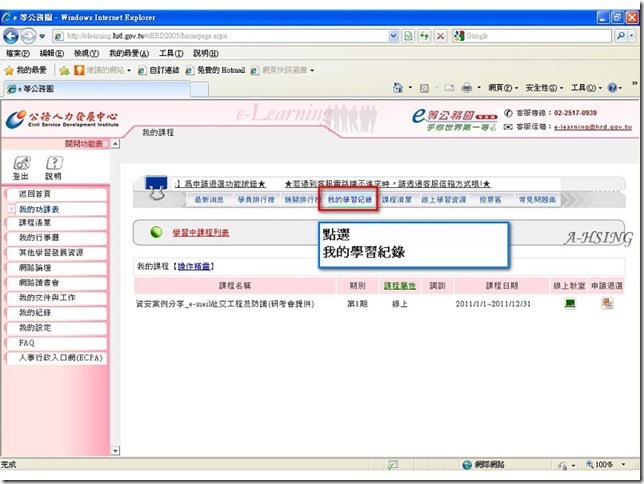The width and height of the screenshot is (644, 484).
Task: Click the Print icon
Action: [x=467, y=88]
